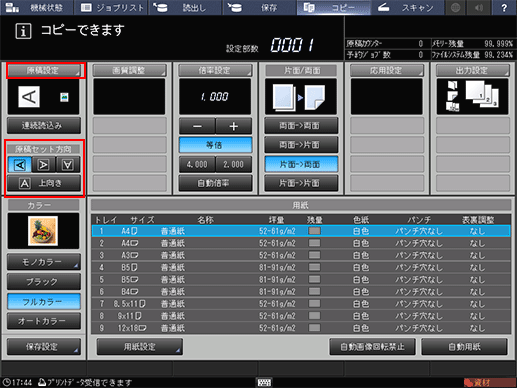Viewport: 517px width, 388px height.
Task: Select ブラック black color mode
Action: point(44,282)
